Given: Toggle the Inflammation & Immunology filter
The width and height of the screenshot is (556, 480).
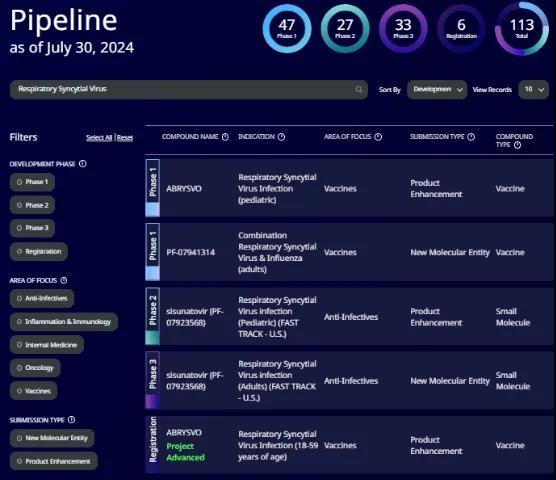Looking at the screenshot, I should (63, 322).
